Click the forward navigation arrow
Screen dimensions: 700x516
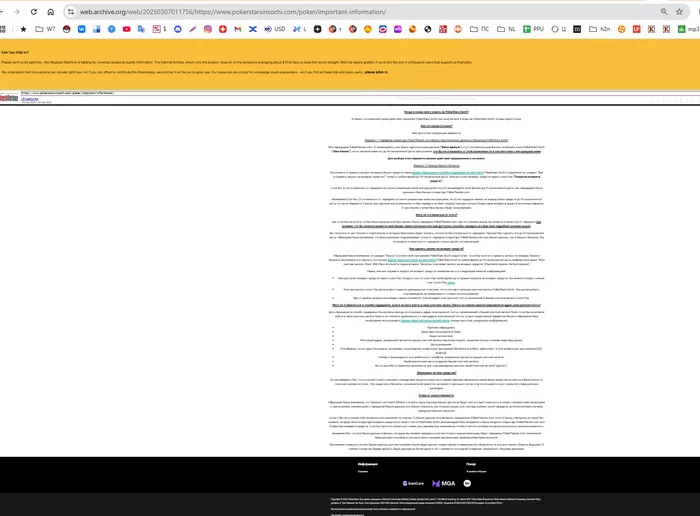(x=17, y=12)
